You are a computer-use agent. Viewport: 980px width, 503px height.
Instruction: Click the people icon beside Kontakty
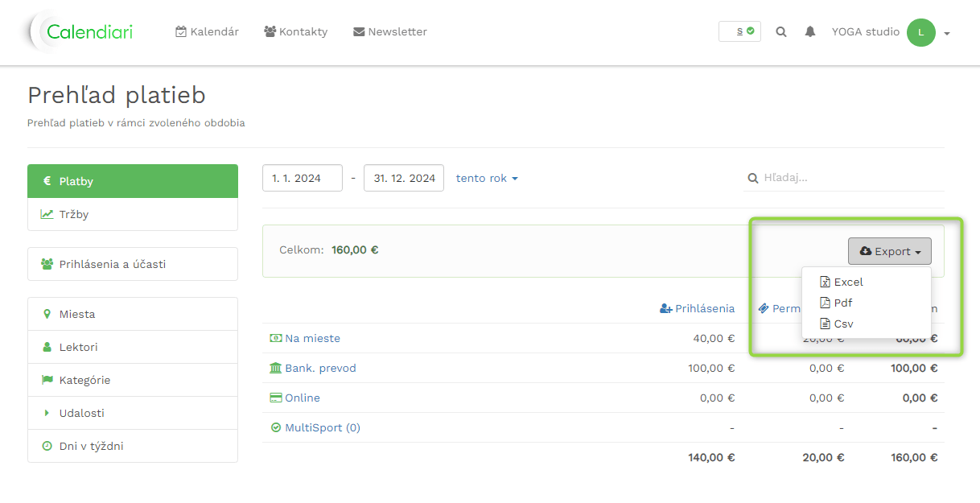[270, 31]
